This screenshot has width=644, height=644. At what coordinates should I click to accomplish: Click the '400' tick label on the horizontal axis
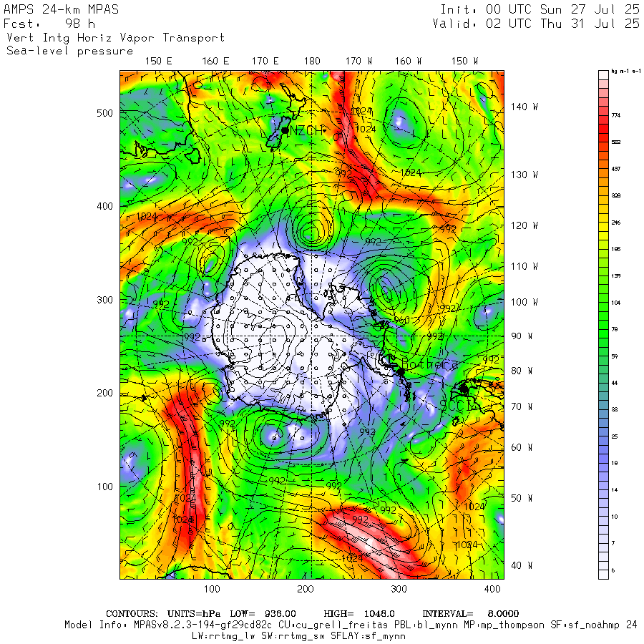(x=492, y=590)
